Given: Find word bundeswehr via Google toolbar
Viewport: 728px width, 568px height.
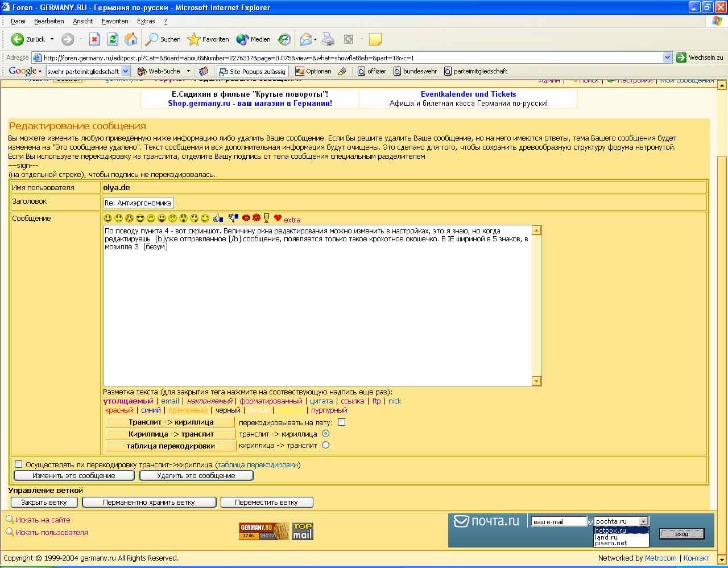Looking at the screenshot, I should (x=415, y=71).
